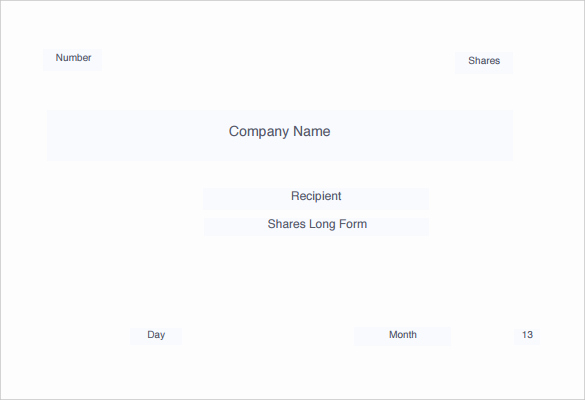This screenshot has height=400, width=585.
Task: Activate the Company Name placeholder text
Action: 279,131
